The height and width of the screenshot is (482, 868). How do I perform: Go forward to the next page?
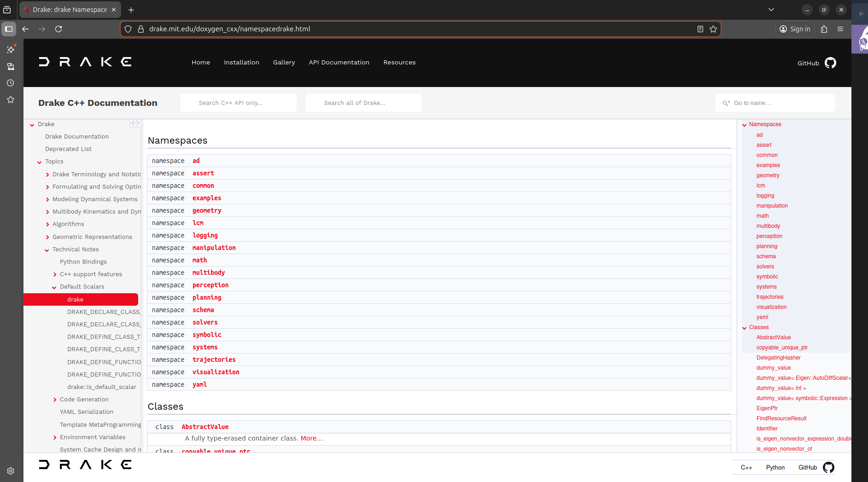(42, 29)
